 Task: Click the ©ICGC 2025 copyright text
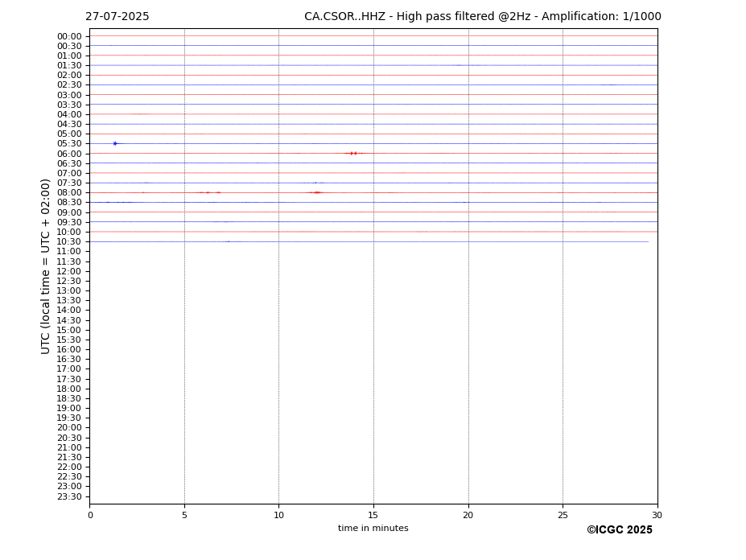(x=620, y=529)
